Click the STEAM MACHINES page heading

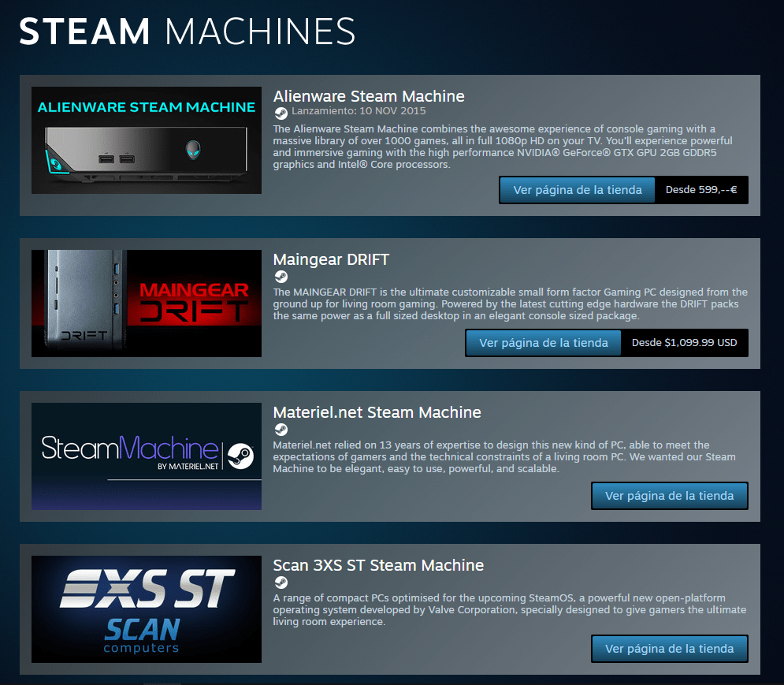[x=187, y=32]
